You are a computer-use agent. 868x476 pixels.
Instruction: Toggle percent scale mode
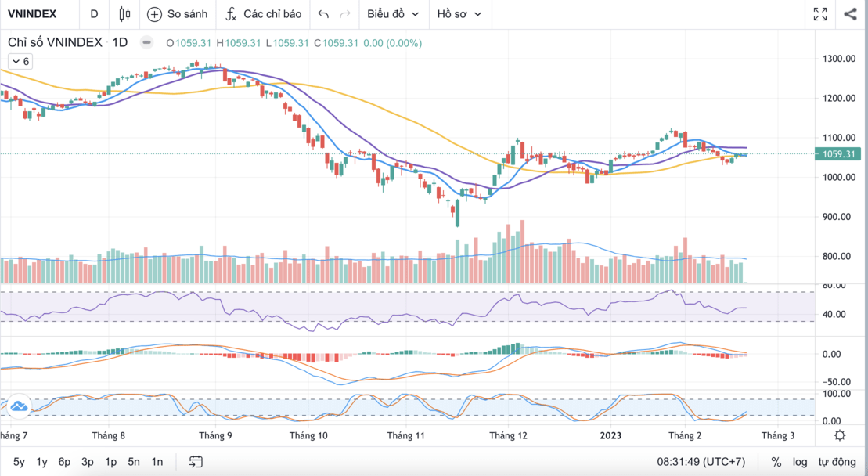776,462
